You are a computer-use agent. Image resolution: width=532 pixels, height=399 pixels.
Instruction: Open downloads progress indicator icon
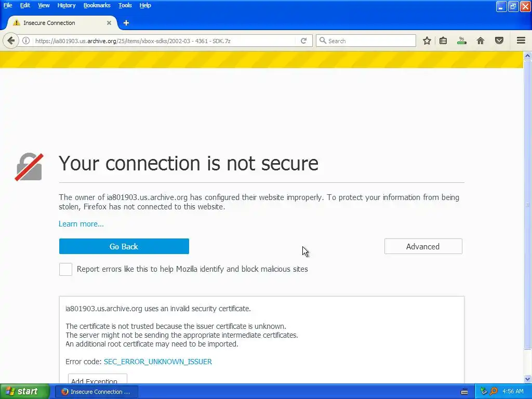coord(461,41)
